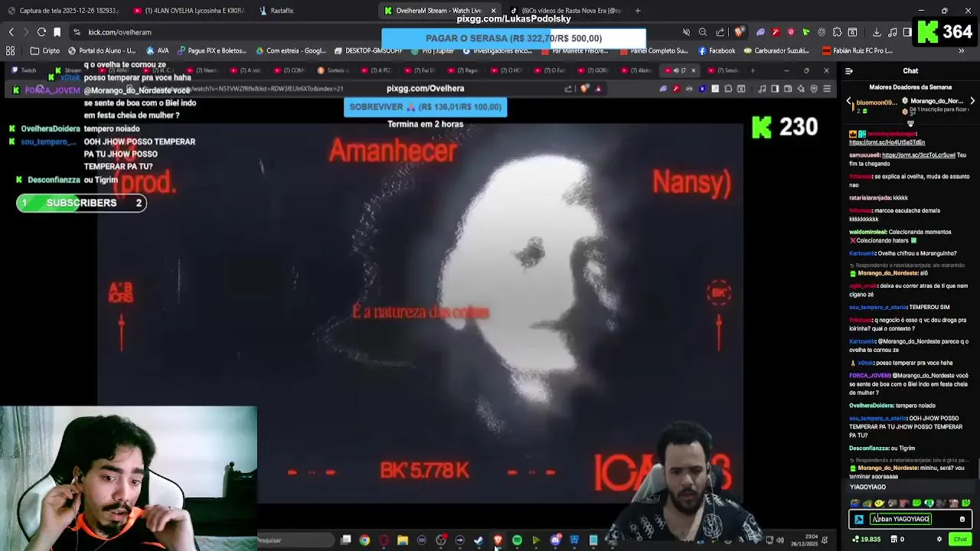Click the share icon in address bar
The image size is (980, 551).
click(x=720, y=32)
